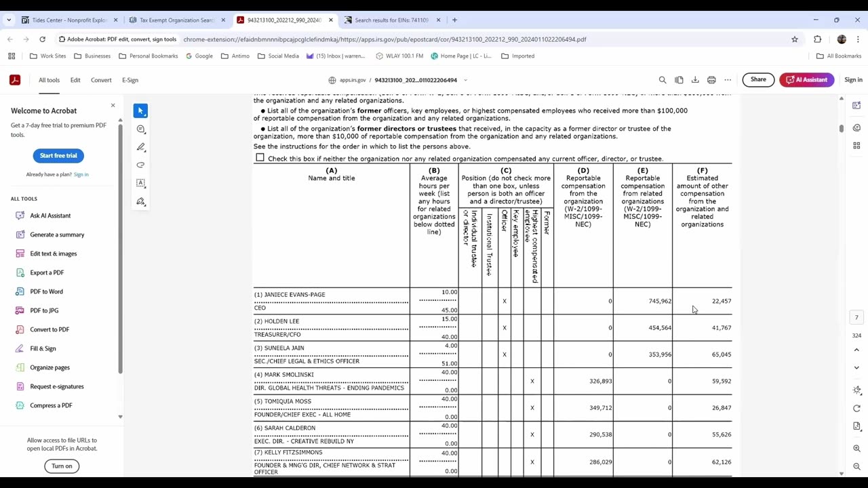Switch to the All tools tab
Viewport: 868px width, 488px height.
pos(49,80)
